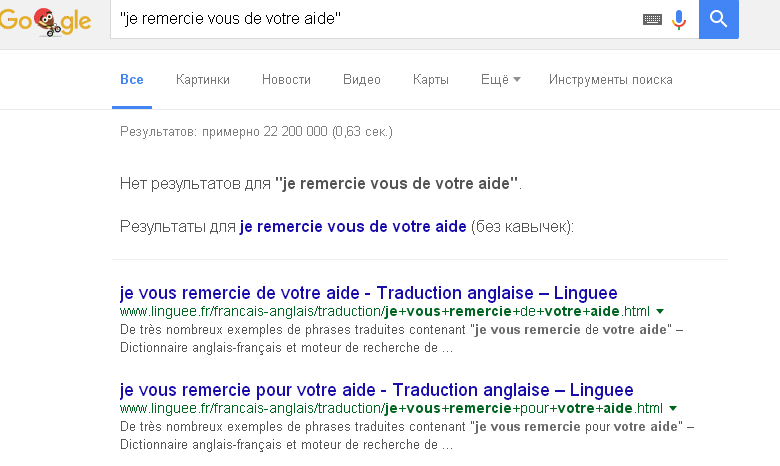Open the on-screen keyboard icon
Screen dimensions: 780x466
tap(652, 19)
